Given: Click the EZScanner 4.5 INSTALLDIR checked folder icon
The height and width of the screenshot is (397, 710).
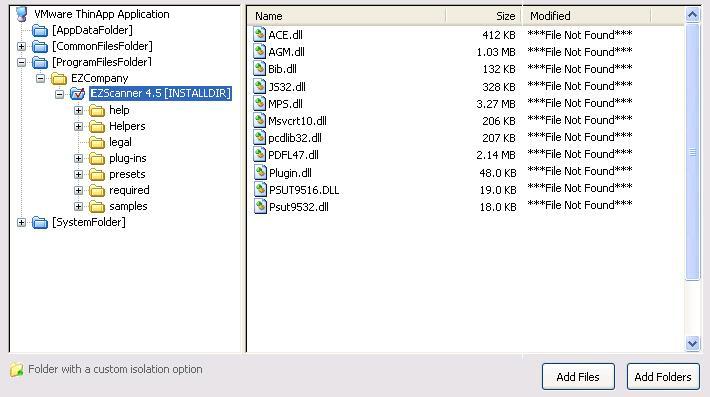Looking at the screenshot, I should 77,94.
